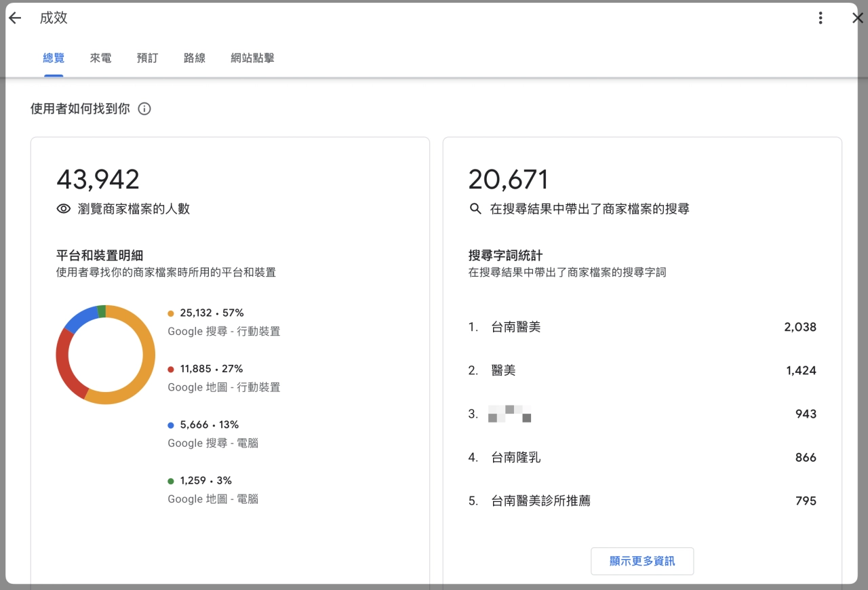868x590 pixels.
Task: Click the search term 台南醫美診所推薦
Action: [x=541, y=501]
